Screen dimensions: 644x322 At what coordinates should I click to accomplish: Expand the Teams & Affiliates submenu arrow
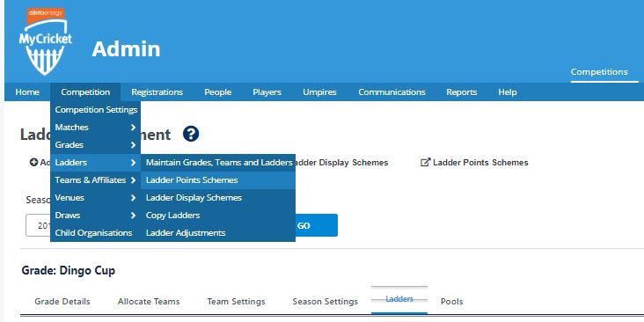click(x=133, y=179)
